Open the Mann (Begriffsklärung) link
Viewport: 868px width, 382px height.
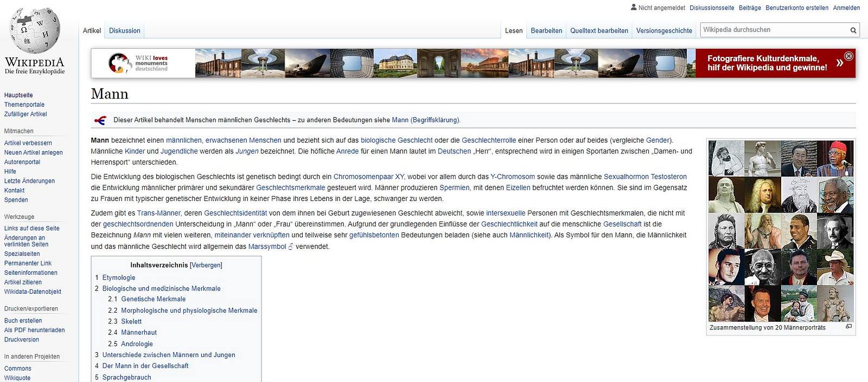click(x=426, y=120)
